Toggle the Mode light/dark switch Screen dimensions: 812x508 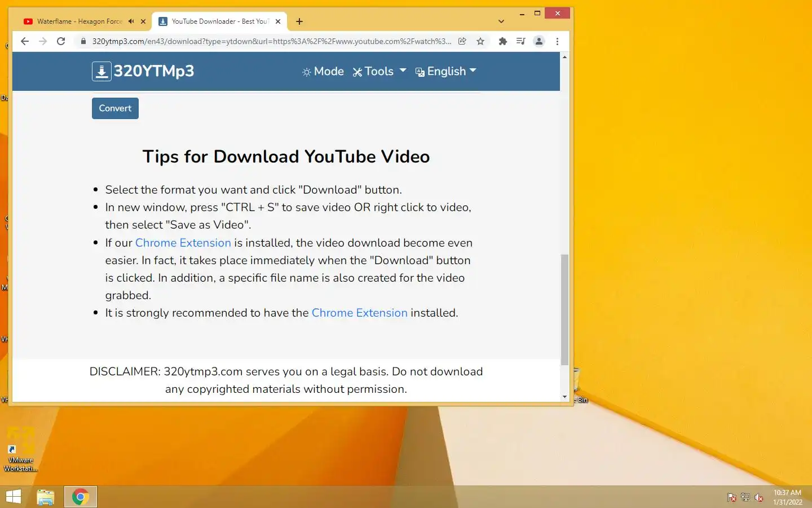(323, 72)
